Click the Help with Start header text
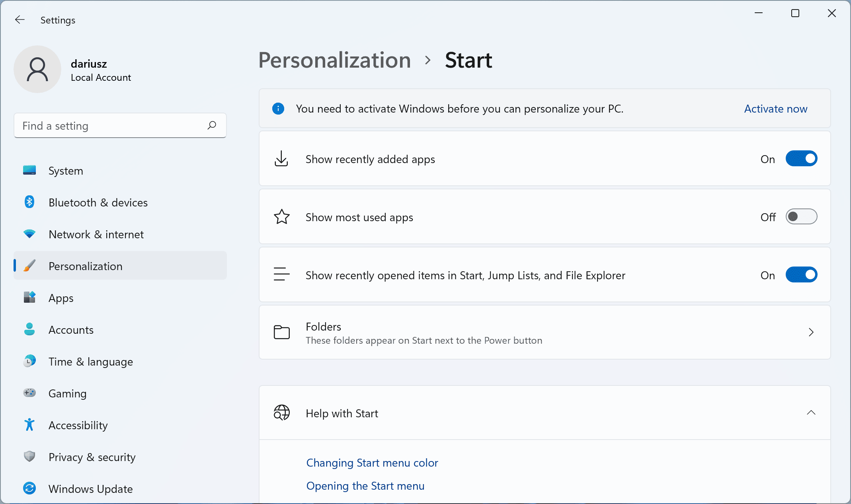Viewport: 851px width, 504px height. point(342,413)
